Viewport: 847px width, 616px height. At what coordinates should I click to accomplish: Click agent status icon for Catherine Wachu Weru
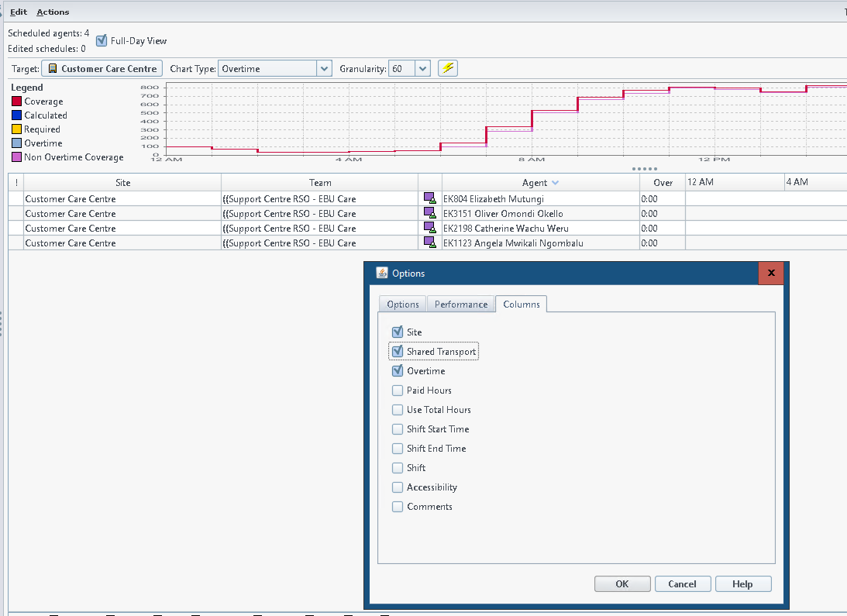tap(429, 228)
